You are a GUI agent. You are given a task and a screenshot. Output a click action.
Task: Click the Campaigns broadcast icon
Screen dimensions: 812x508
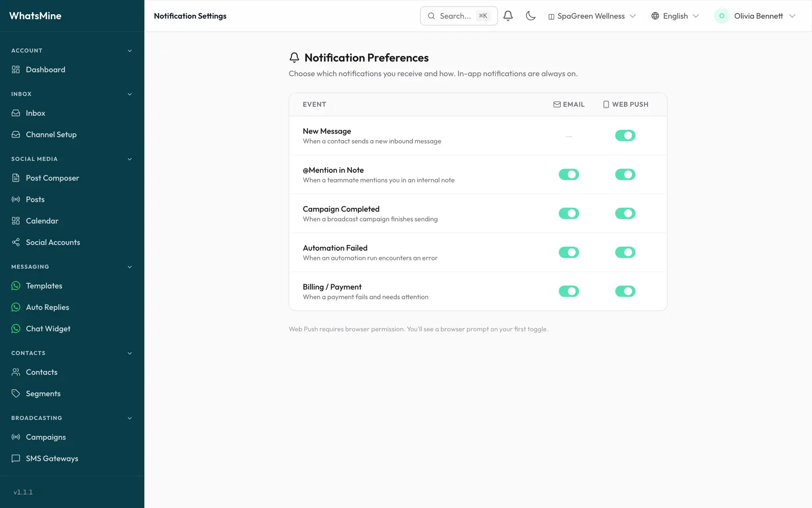coord(16,437)
